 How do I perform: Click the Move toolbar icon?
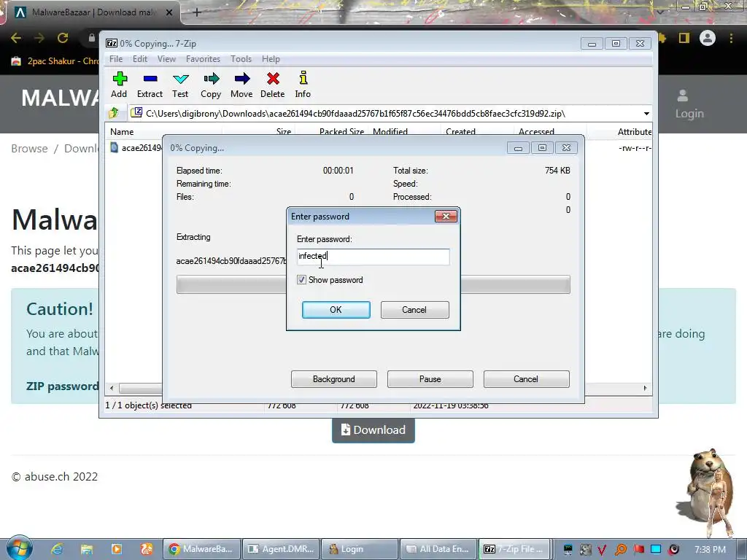[x=241, y=79]
